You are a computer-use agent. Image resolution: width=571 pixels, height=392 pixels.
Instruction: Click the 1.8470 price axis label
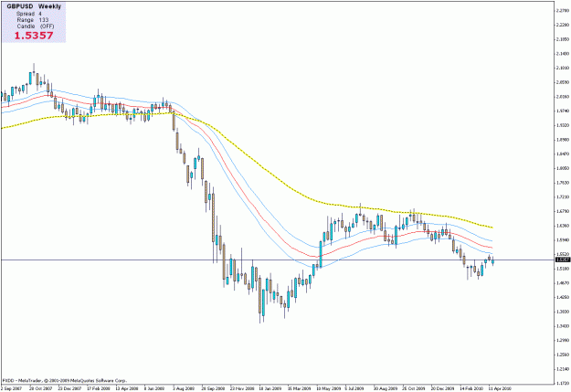563,154
